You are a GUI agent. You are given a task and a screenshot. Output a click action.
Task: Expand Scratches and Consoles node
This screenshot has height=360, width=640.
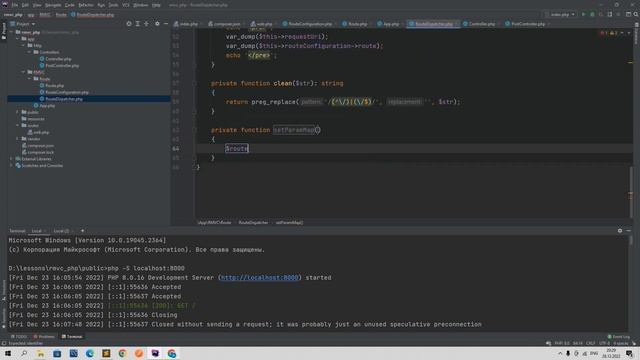(11, 166)
